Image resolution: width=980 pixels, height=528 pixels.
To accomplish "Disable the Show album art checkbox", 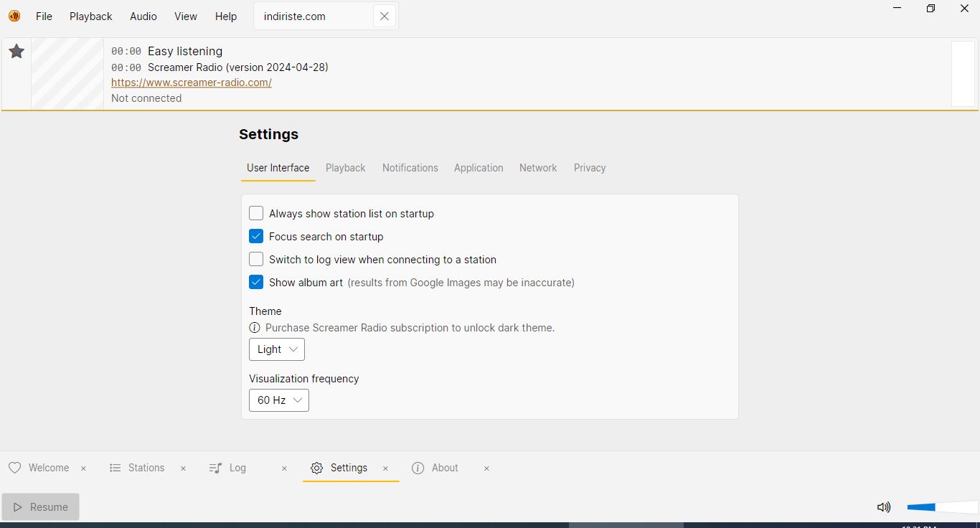I will click(x=256, y=282).
